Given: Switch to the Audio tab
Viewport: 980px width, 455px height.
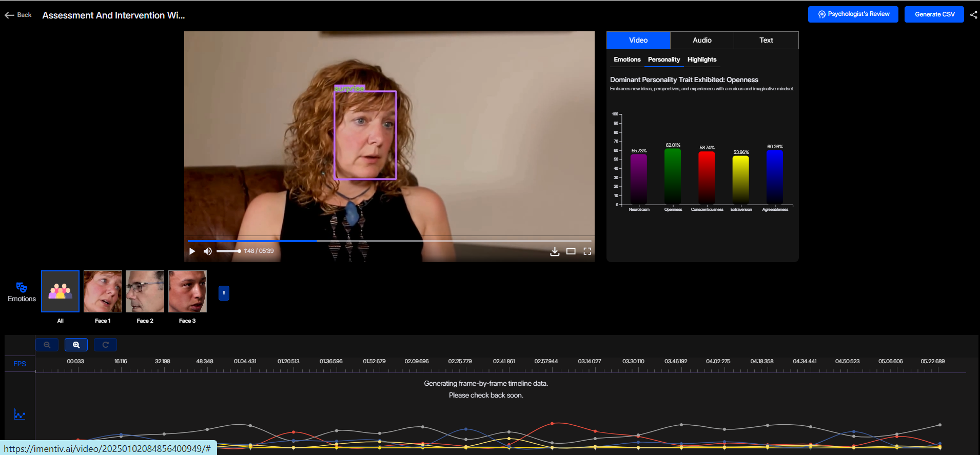Looking at the screenshot, I should (702, 40).
